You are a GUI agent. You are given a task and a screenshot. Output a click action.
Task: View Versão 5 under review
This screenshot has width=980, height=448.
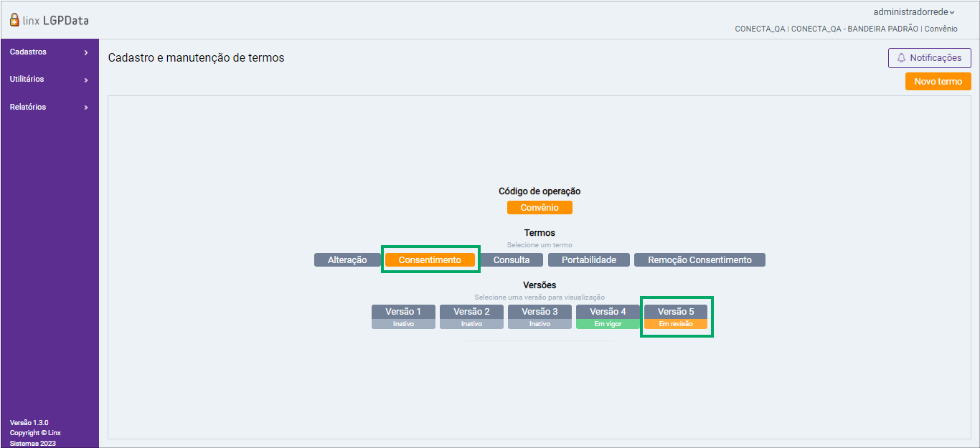676,312
